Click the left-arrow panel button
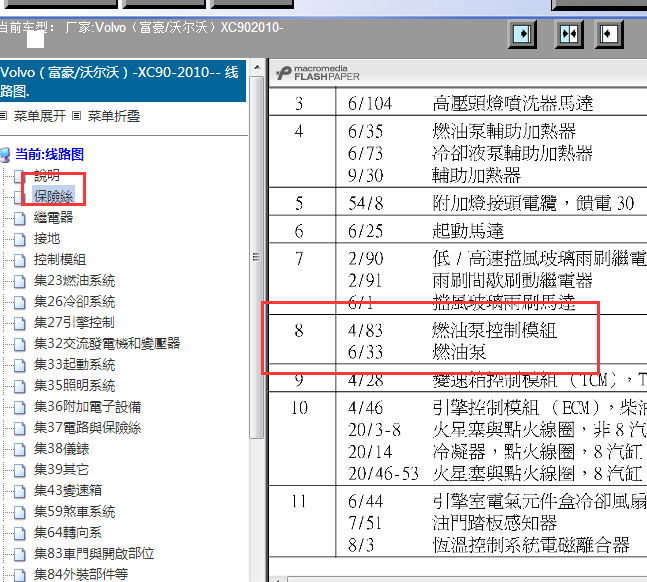 pyautogui.click(x=609, y=34)
